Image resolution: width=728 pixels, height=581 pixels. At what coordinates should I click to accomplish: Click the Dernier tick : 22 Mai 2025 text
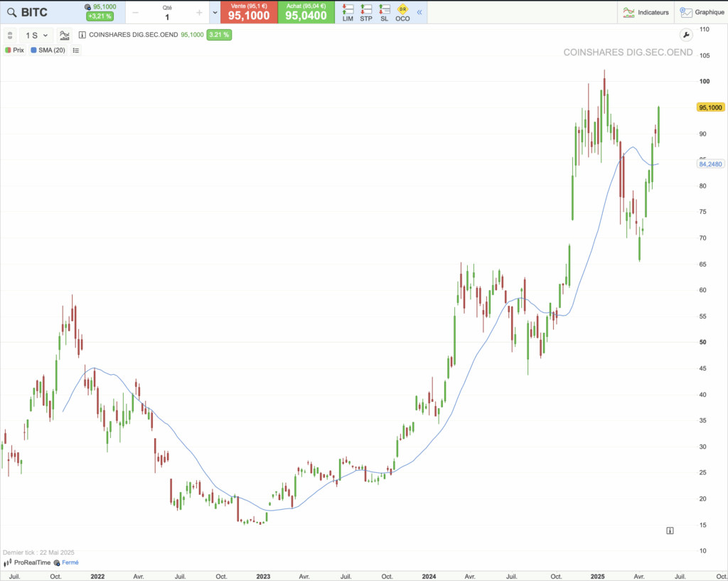point(38,553)
